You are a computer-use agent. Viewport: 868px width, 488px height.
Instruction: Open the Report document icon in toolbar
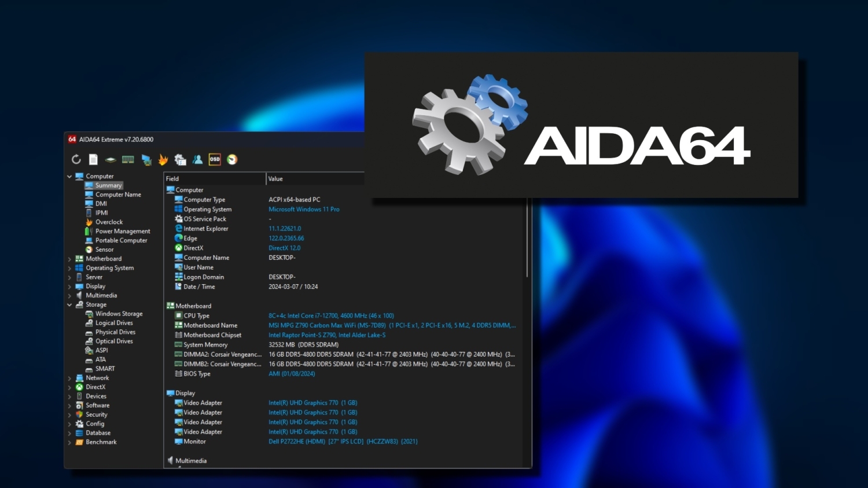(93, 160)
